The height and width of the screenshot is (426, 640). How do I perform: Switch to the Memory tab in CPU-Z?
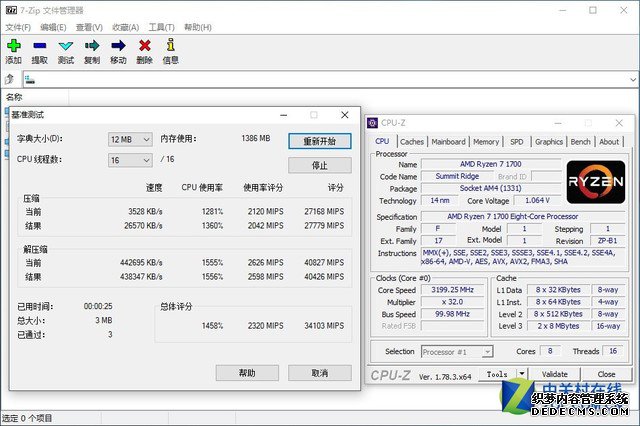486,142
